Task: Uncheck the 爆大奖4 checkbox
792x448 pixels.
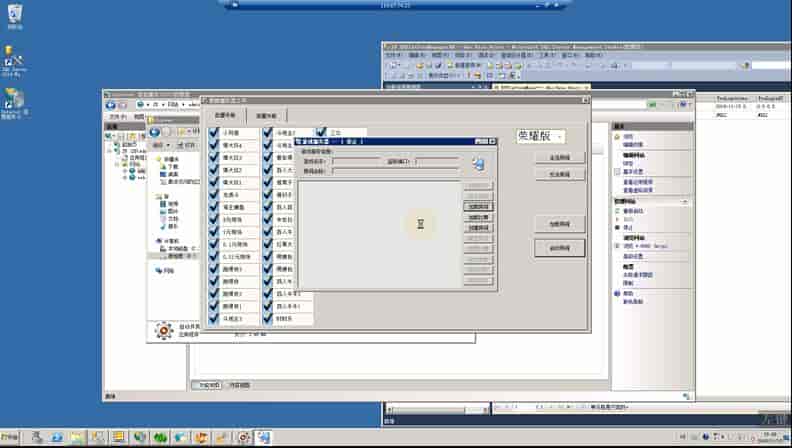Action: pyautogui.click(x=214, y=146)
